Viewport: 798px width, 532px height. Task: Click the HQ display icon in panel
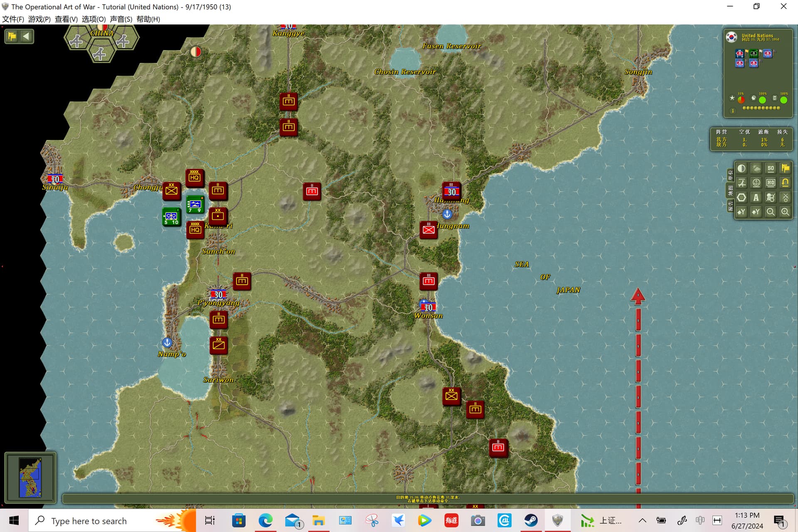point(771,183)
